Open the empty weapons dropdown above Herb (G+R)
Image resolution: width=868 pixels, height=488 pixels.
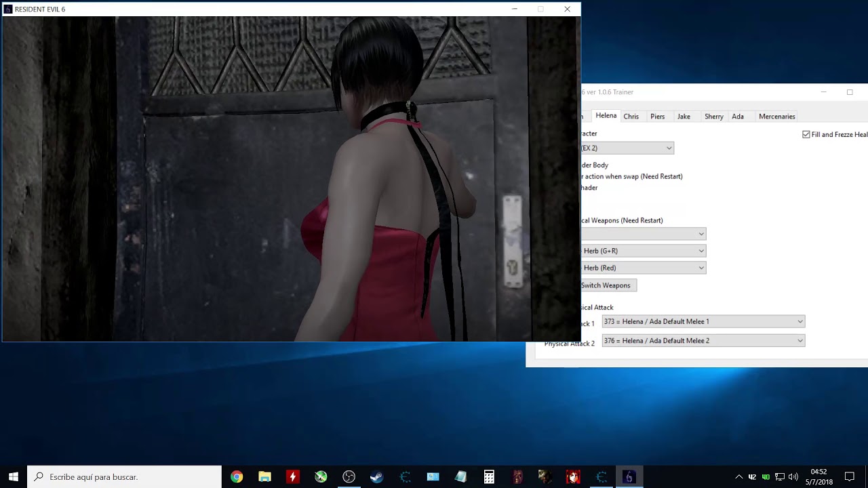pos(643,234)
